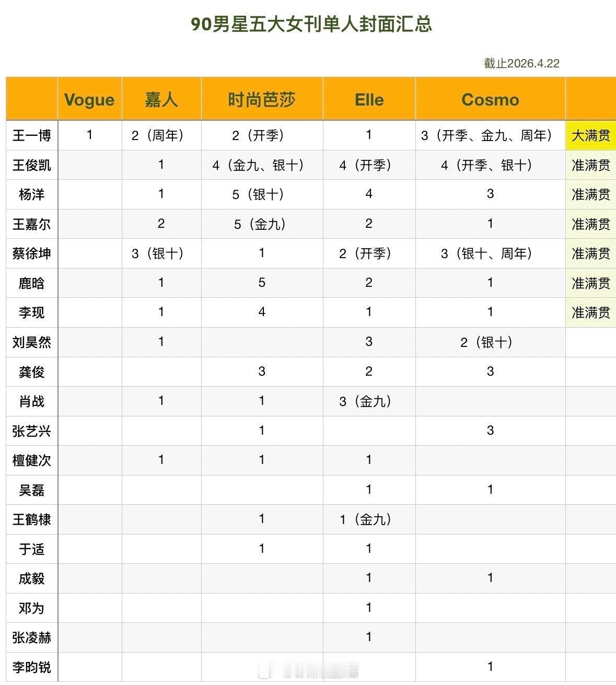Click 准满贯 cell in 蔡徐坤 row
616x685 pixels.
click(591, 254)
